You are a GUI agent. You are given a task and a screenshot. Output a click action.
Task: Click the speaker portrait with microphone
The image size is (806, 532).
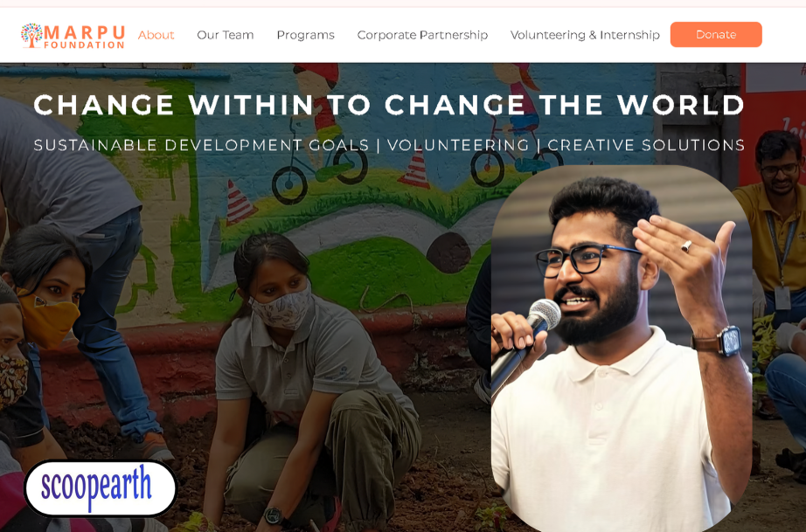(622, 349)
